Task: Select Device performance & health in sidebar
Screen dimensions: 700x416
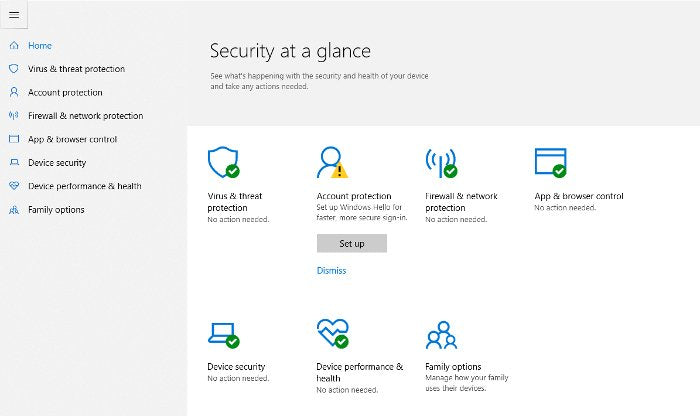Action: click(x=84, y=186)
